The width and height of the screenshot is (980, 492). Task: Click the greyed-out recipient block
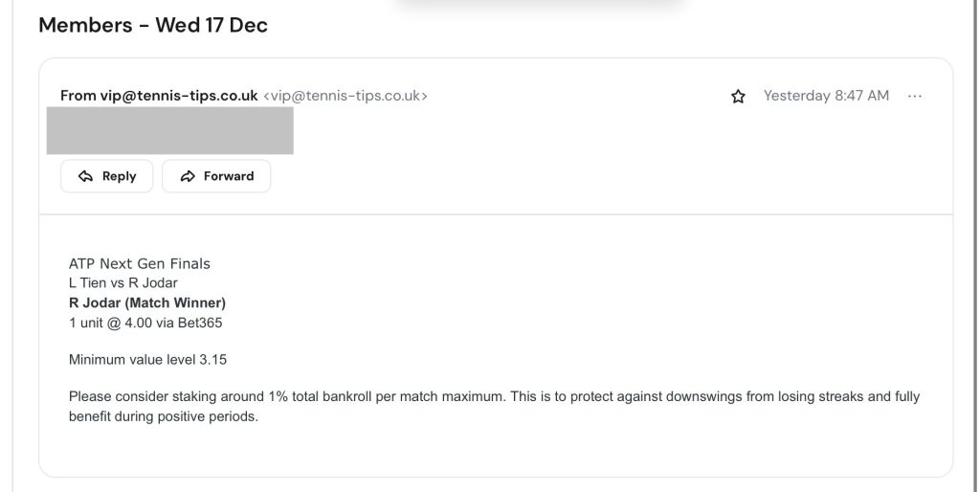[x=170, y=131]
